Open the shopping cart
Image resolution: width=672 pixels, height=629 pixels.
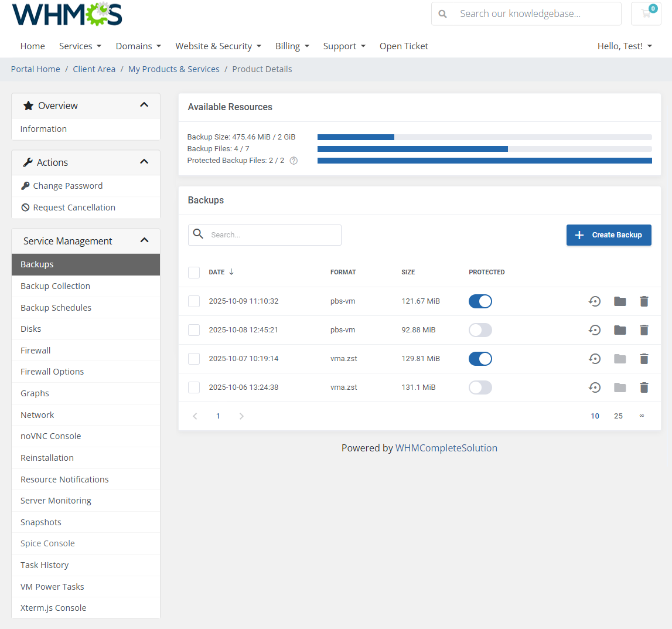point(646,13)
